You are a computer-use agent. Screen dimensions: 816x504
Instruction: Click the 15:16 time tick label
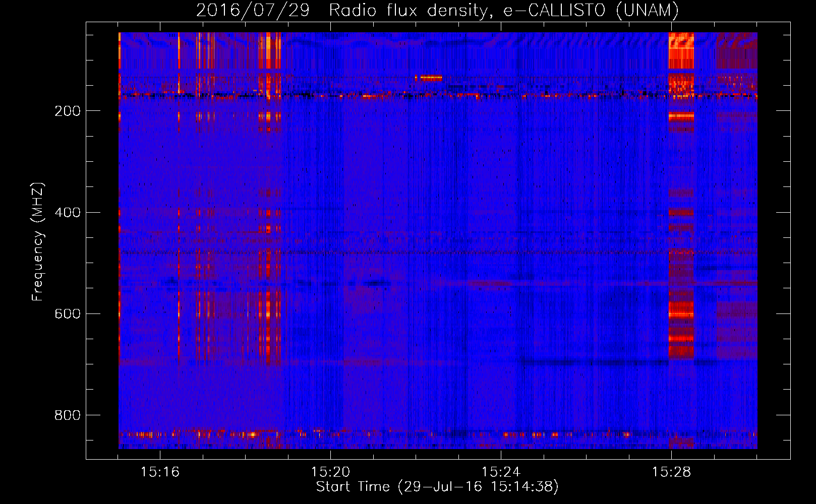coord(160,472)
